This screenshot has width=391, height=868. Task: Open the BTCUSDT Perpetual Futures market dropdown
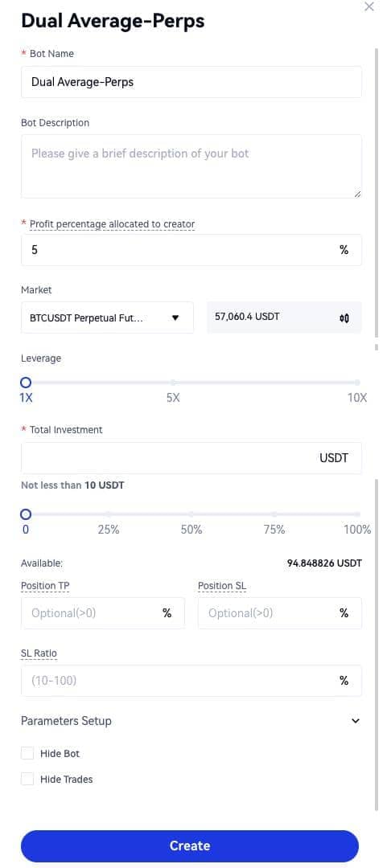click(x=108, y=317)
